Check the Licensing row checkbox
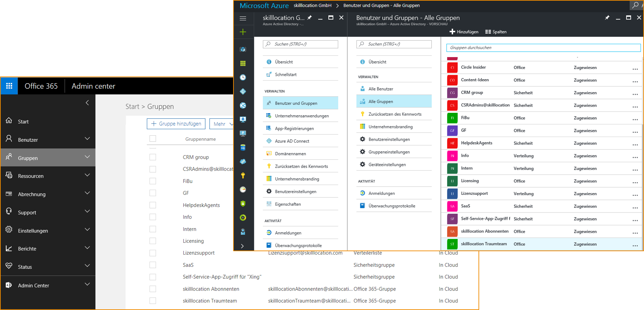The height and width of the screenshot is (310, 644). 153,241
